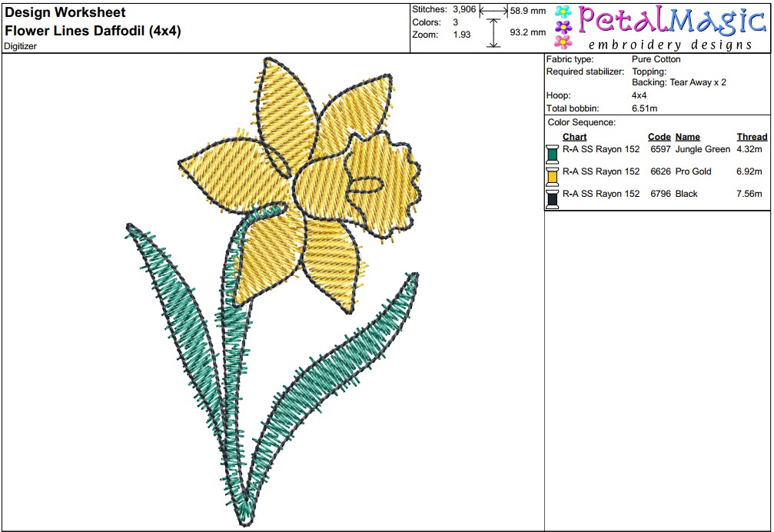The height and width of the screenshot is (532, 774).
Task: Click the 'Colors:' label
Action: pos(427,22)
